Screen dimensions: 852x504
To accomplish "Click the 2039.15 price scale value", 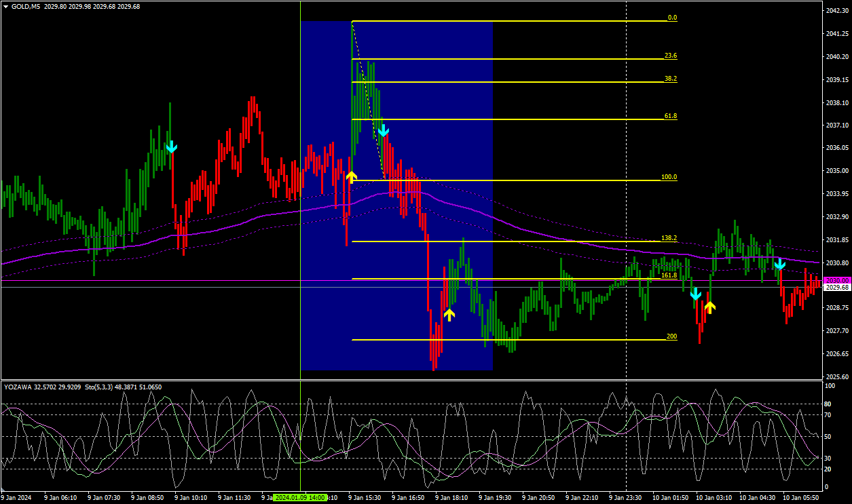I will point(836,79).
